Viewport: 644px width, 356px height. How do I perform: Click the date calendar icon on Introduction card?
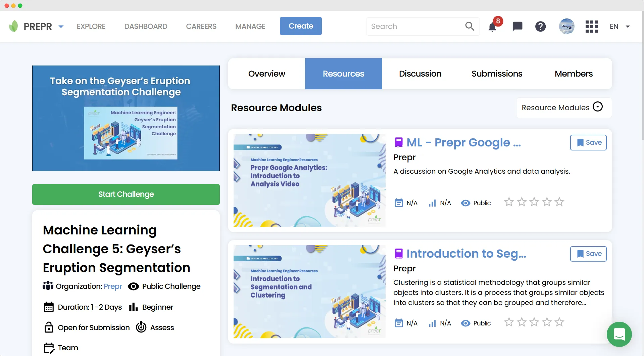(399, 323)
